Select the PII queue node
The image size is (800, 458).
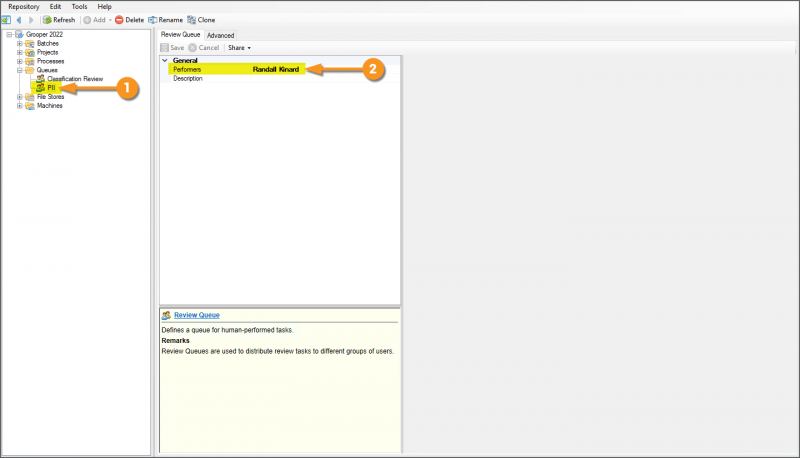click(x=51, y=88)
